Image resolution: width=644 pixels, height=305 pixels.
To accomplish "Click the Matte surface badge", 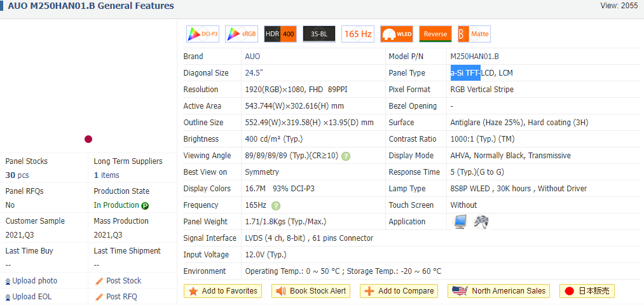I will [474, 34].
